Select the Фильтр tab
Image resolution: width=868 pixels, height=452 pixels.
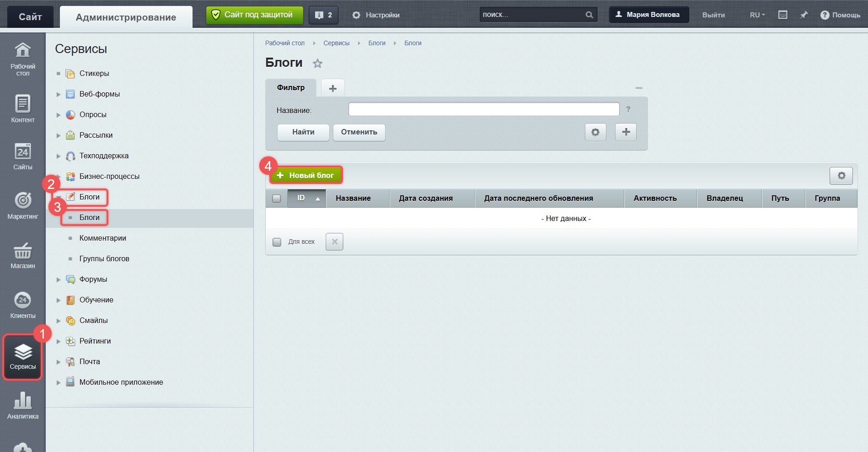pyautogui.click(x=291, y=87)
